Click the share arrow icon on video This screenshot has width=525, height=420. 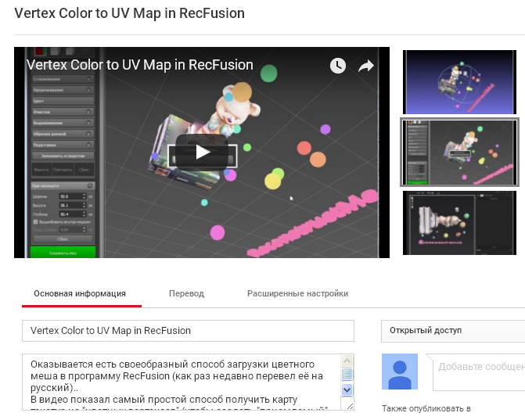pos(366,66)
